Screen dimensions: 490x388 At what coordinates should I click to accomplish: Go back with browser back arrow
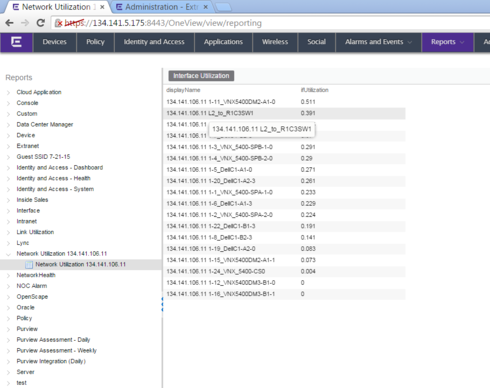pos(9,23)
